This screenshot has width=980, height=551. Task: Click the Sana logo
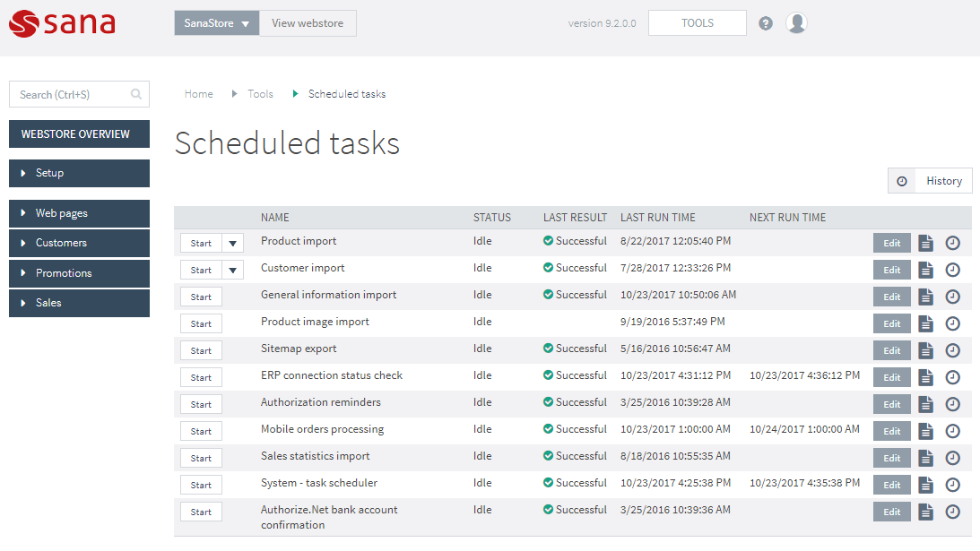[62, 24]
